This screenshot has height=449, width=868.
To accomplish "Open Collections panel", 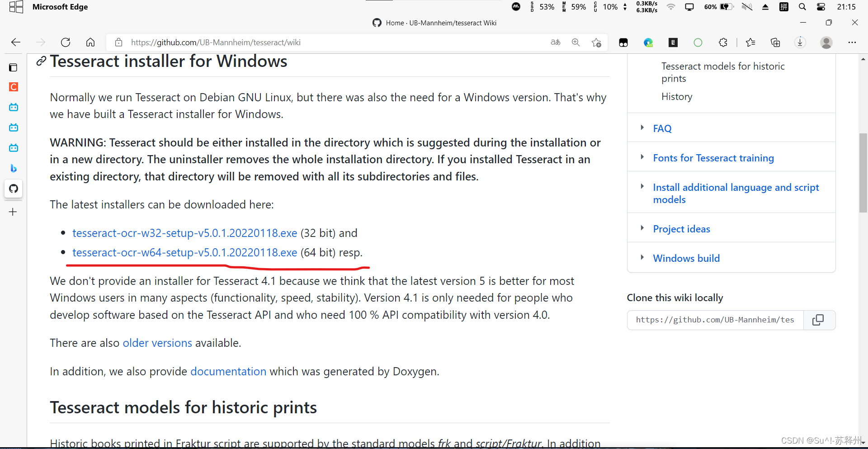I will pyautogui.click(x=775, y=43).
